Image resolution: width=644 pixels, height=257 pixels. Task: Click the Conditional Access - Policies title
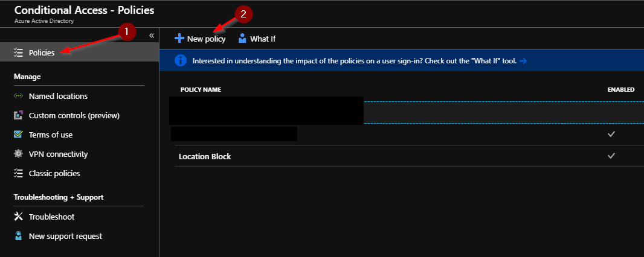pyautogui.click(x=84, y=10)
